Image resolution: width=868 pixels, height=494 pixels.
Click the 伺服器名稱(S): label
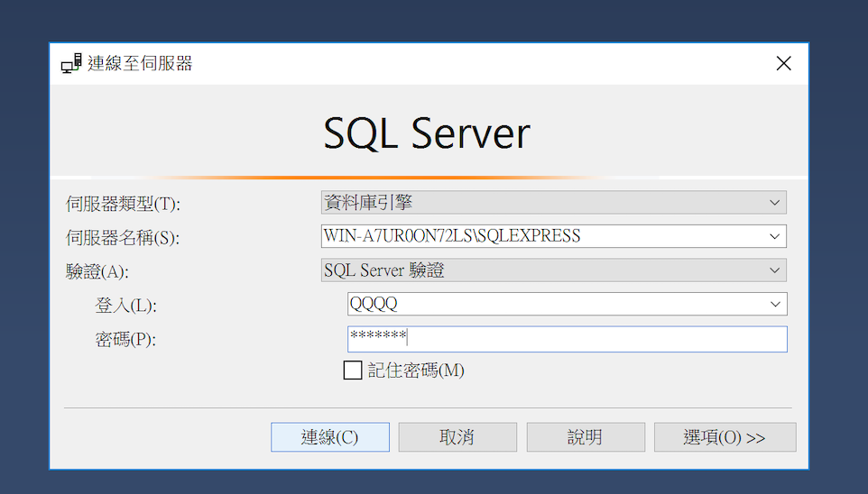(x=123, y=237)
